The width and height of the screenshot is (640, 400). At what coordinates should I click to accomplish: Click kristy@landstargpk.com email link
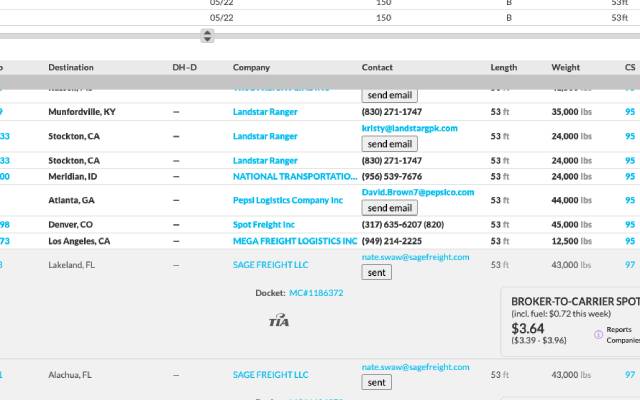409,128
